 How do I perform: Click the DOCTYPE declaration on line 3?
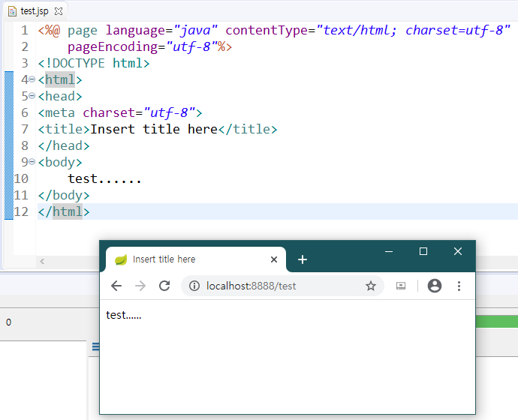(94, 63)
